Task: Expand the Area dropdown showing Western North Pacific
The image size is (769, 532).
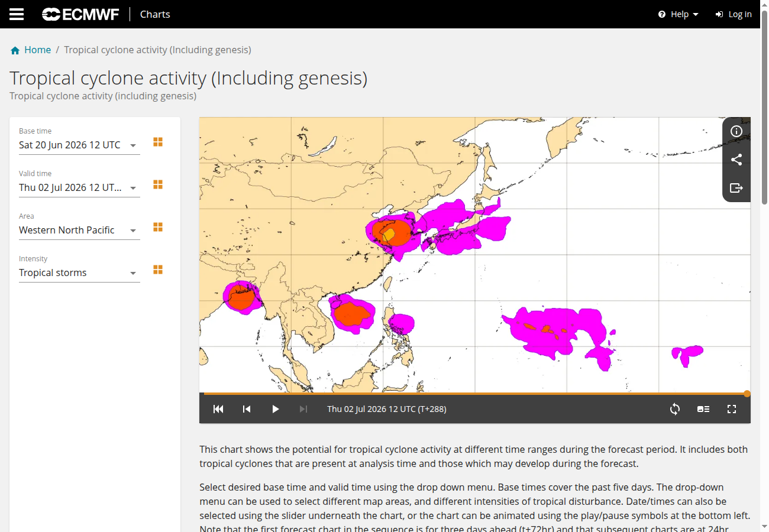Action: 79,230
